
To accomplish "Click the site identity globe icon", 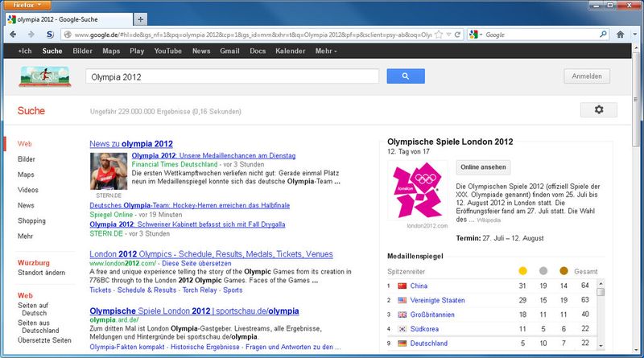I will (x=68, y=35).
